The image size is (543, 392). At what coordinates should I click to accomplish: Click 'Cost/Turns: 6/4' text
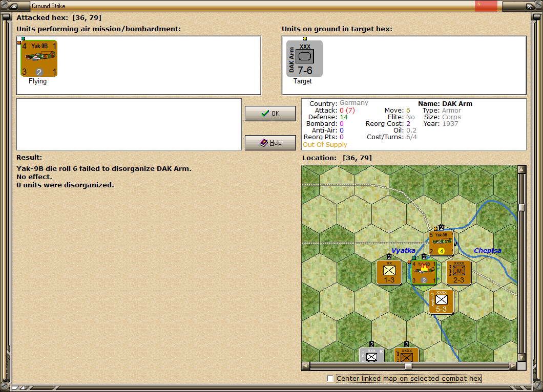pos(392,137)
